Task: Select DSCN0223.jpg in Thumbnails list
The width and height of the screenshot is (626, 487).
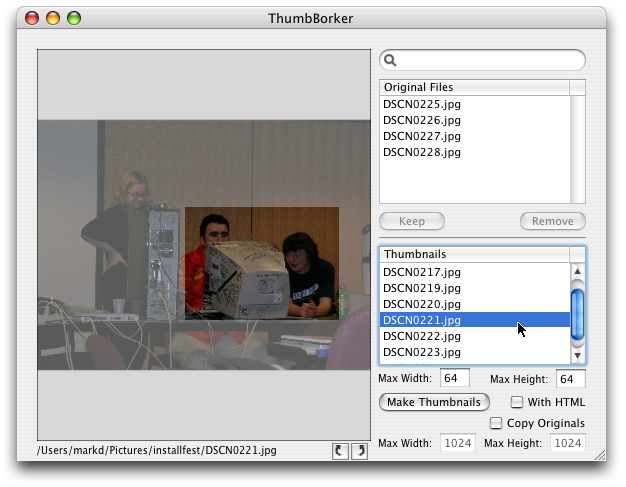Action: point(475,352)
